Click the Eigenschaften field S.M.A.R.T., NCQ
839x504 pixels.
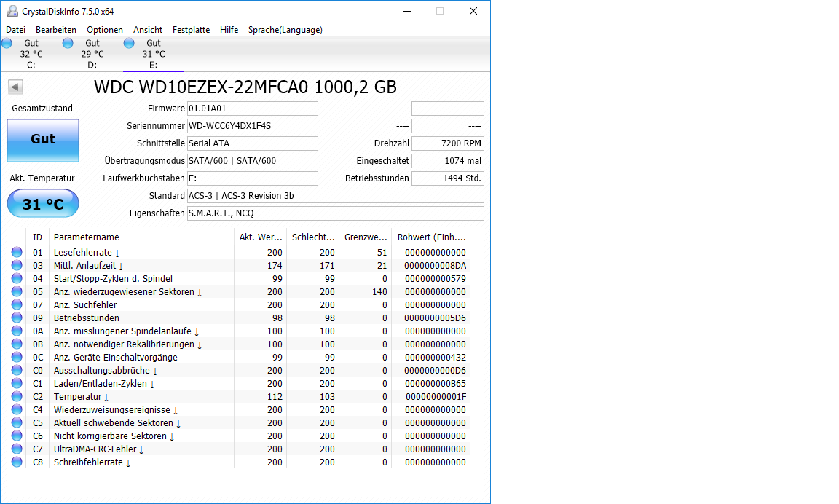click(336, 213)
